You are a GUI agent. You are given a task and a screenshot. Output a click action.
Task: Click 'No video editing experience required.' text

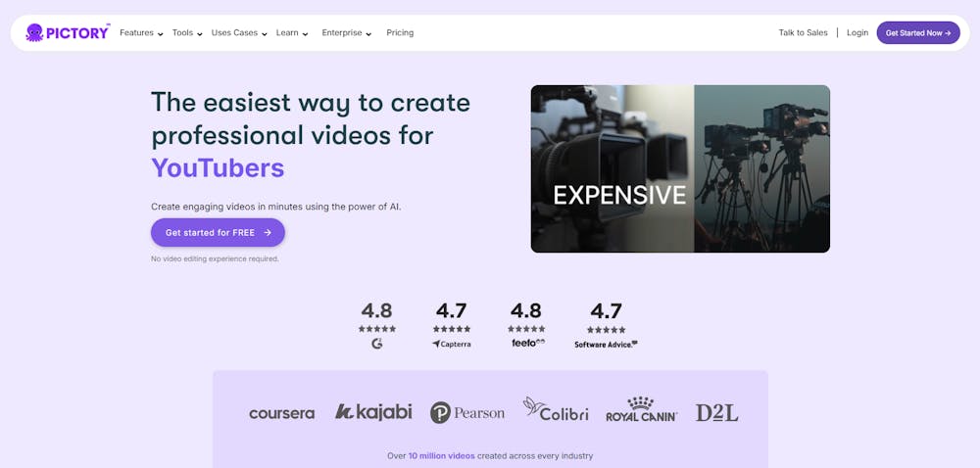215,258
